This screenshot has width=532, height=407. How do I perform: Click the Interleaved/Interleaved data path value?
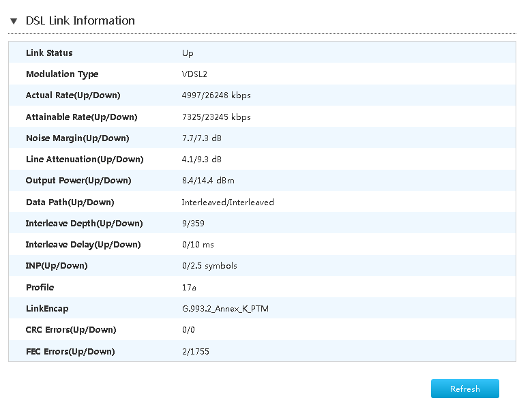point(228,202)
